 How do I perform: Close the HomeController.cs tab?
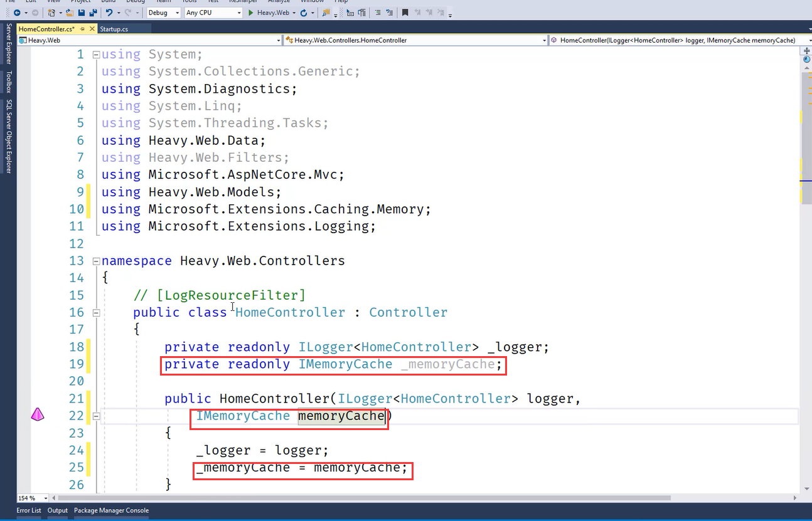point(92,29)
